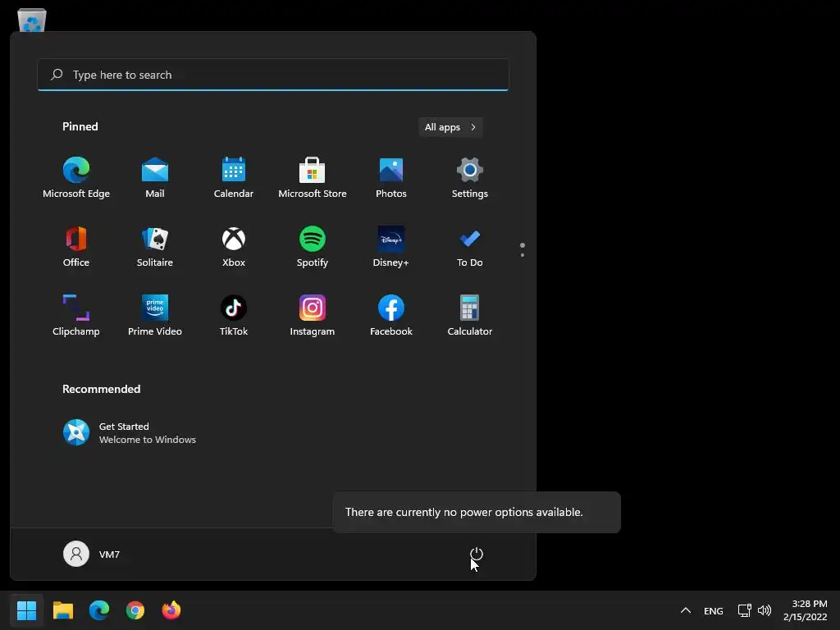Open VM7 user account menu
The height and width of the screenshot is (630, 840).
92,554
